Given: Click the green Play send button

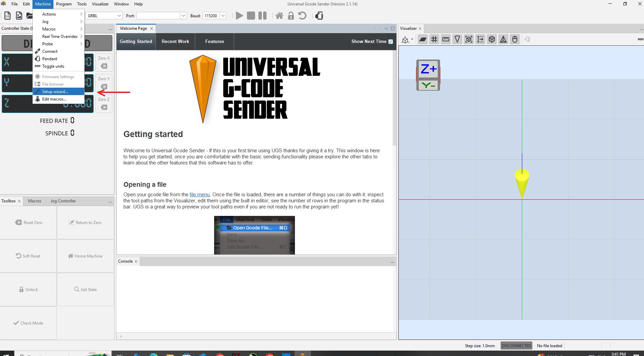Looking at the screenshot, I should tap(239, 16).
